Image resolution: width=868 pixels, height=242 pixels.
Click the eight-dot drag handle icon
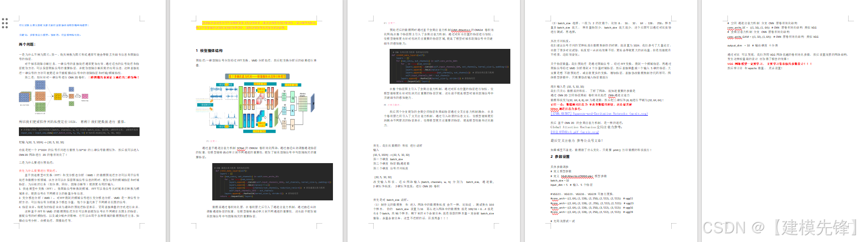(5, 23)
